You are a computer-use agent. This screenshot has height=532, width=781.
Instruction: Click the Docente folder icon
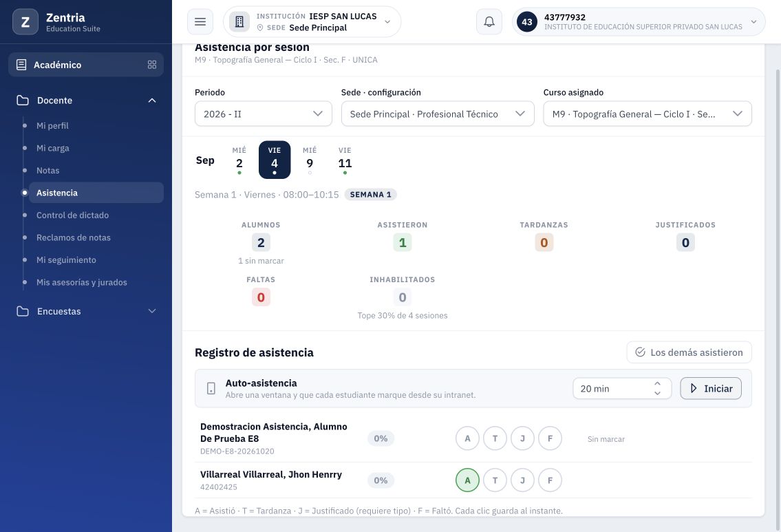23,100
